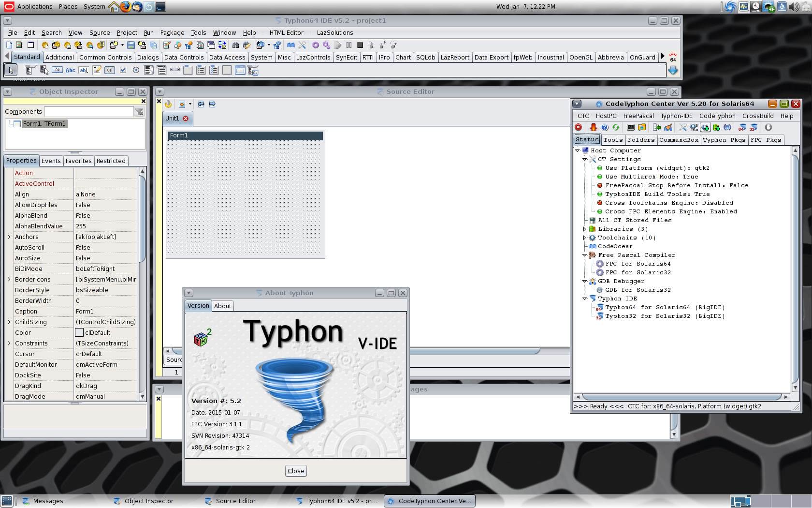Click the red X icon in CodeTyphon Center toolbar
The width and height of the screenshot is (812, 508).
[579, 127]
